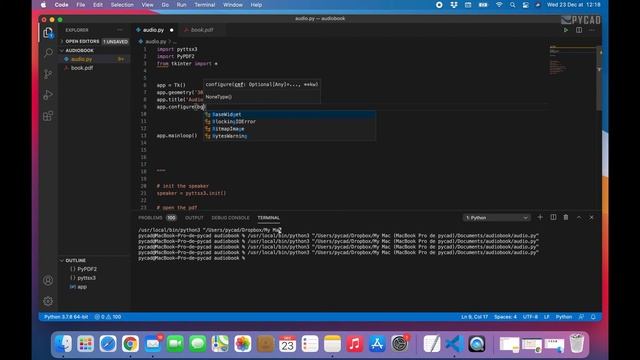640x360 pixels.
Task: Change encoding via UTF-8 status item
Action: (x=530, y=317)
